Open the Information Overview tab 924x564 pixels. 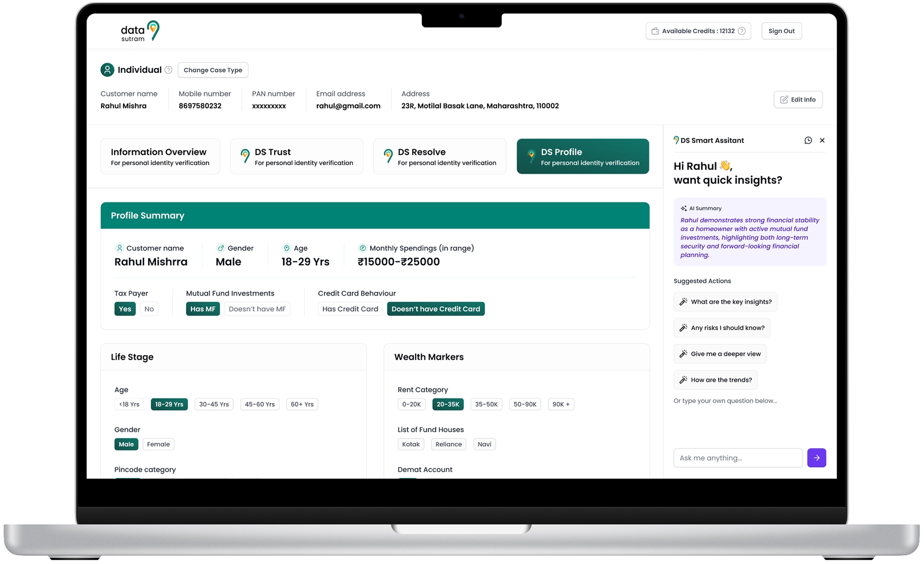tap(160, 157)
